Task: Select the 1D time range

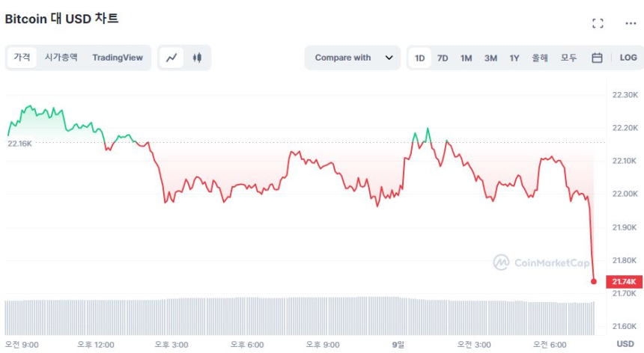Action: click(x=420, y=58)
